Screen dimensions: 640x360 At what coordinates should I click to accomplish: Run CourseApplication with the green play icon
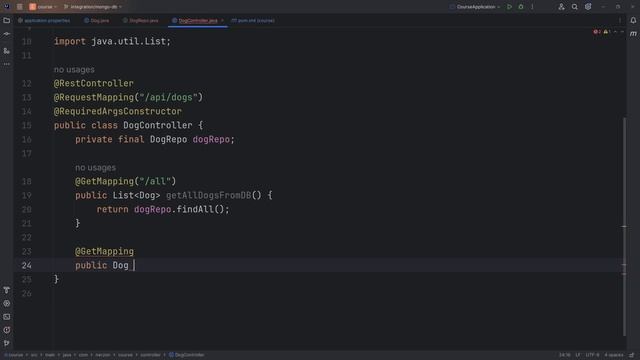(x=509, y=7)
